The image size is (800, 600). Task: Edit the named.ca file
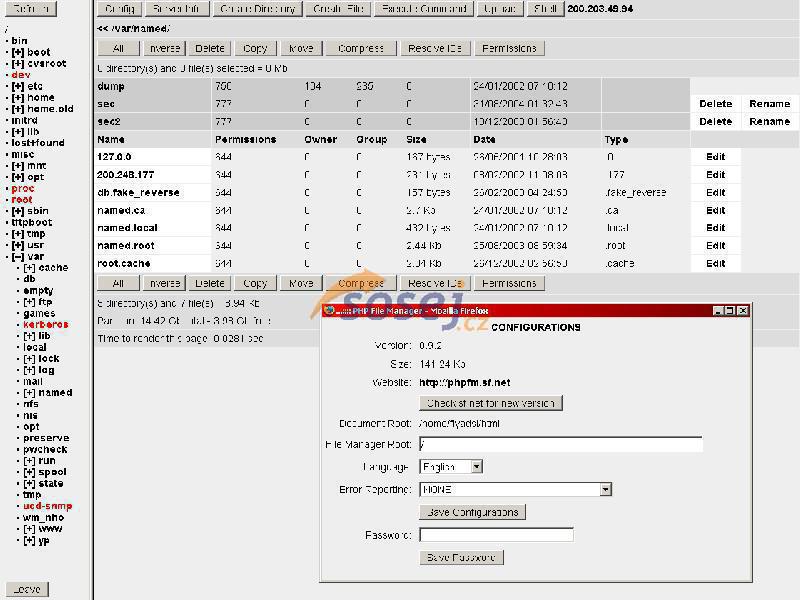click(715, 210)
